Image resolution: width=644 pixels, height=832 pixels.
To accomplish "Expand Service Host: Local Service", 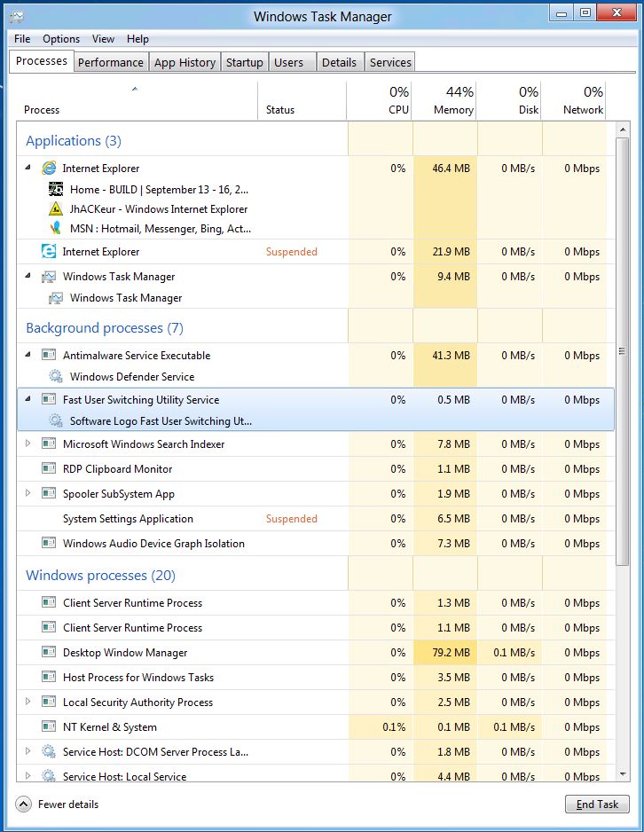I will pos(28,776).
